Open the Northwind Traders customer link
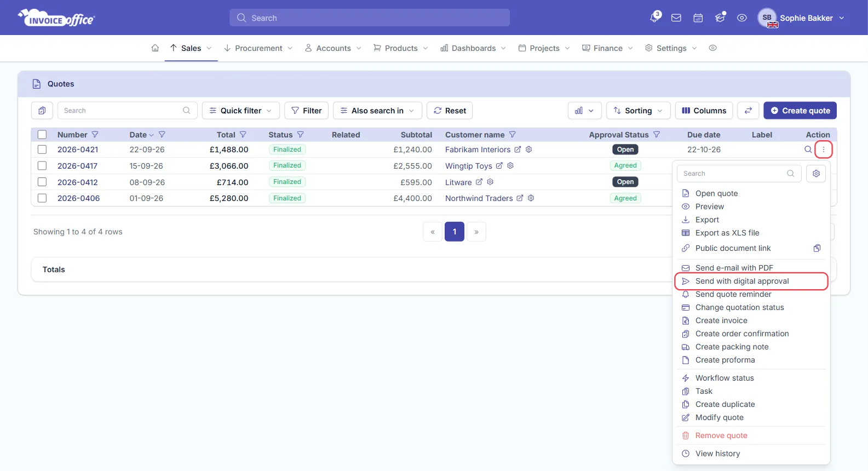 click(479, 198)
